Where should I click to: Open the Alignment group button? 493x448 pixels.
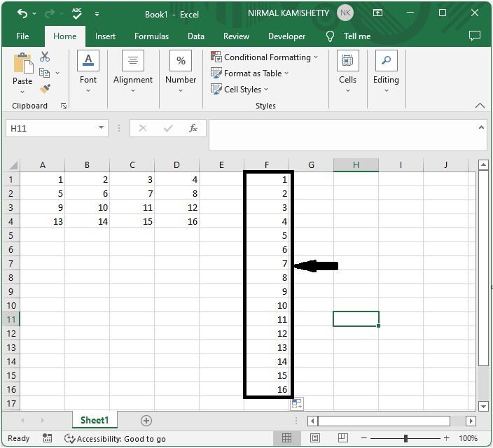tap(132, 71)
